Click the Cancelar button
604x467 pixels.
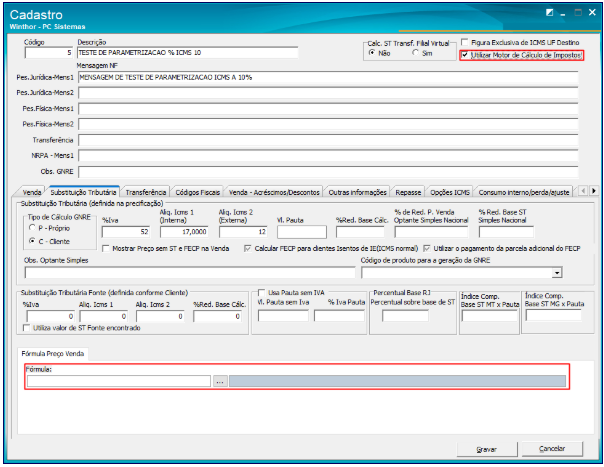click(x=552, y=449)
